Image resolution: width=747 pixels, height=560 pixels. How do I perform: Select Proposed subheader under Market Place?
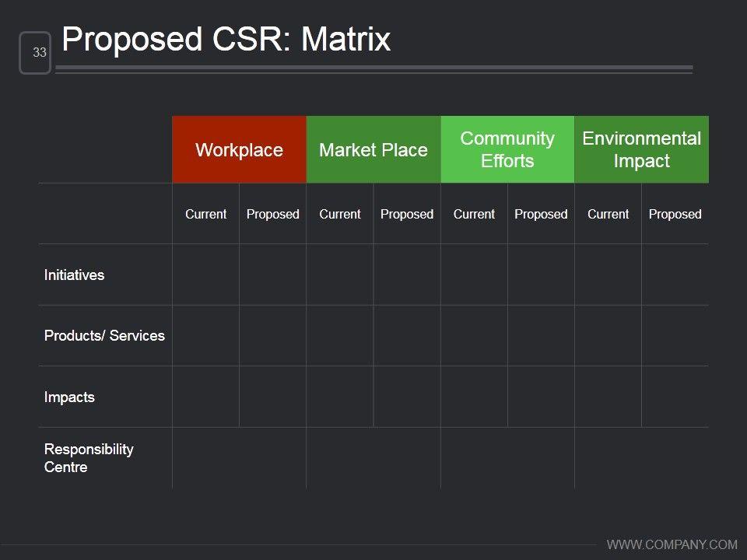pos(407,214)
